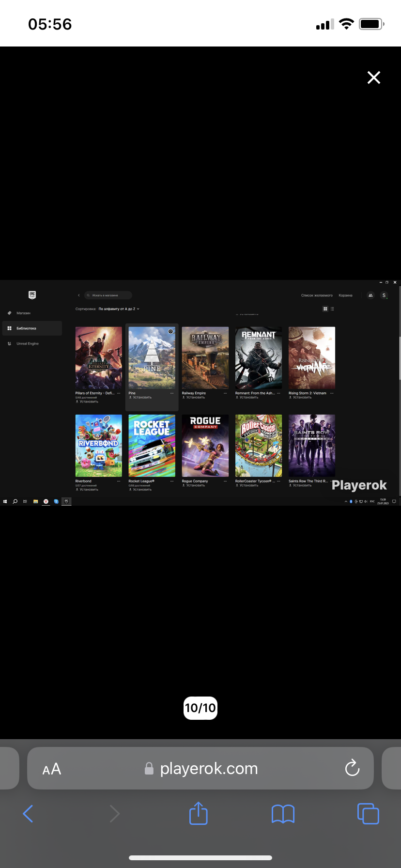Click Установить under Rocket League

pos(140,490)
